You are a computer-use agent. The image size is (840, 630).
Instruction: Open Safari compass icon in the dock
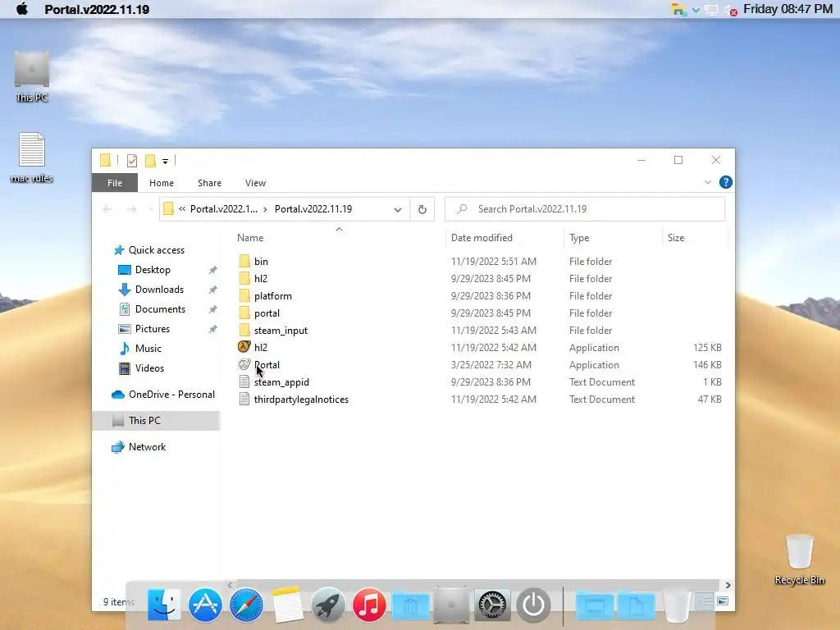click(x=246, y=605)
